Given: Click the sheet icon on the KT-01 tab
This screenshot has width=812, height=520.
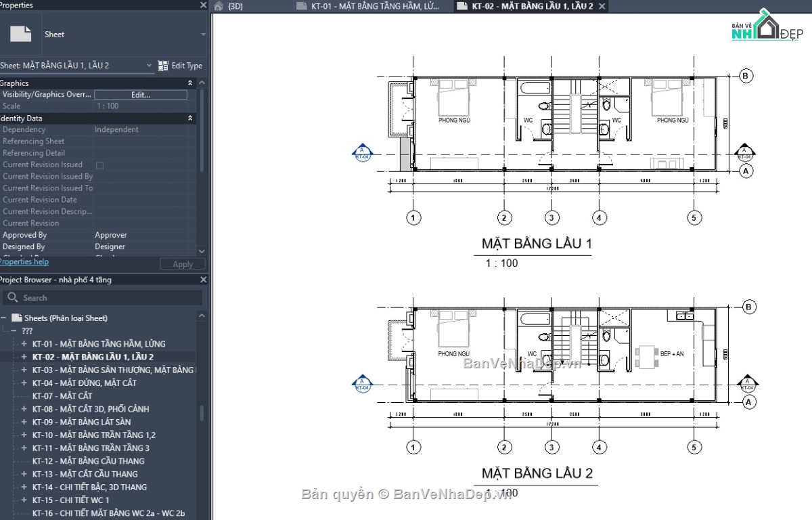Looking at the screenshot, I should [x=302, y=6].
